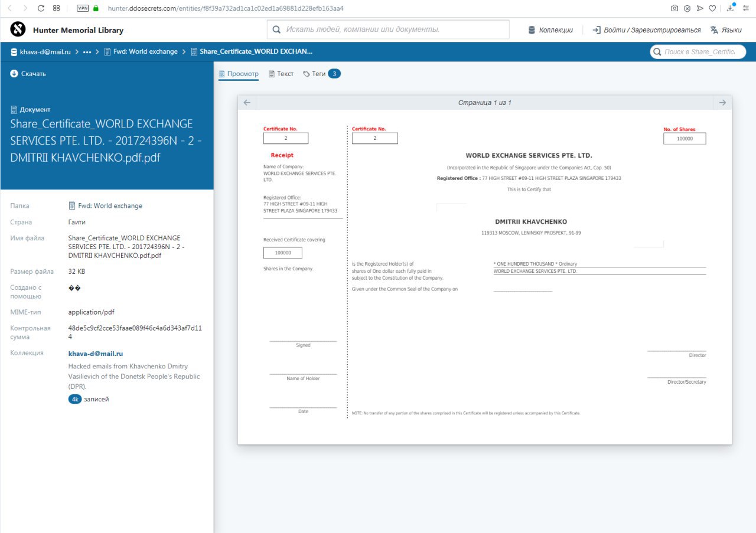Click the red Receipt heading
Viewport: 756px width, 533px height.
tap(282, 155)
